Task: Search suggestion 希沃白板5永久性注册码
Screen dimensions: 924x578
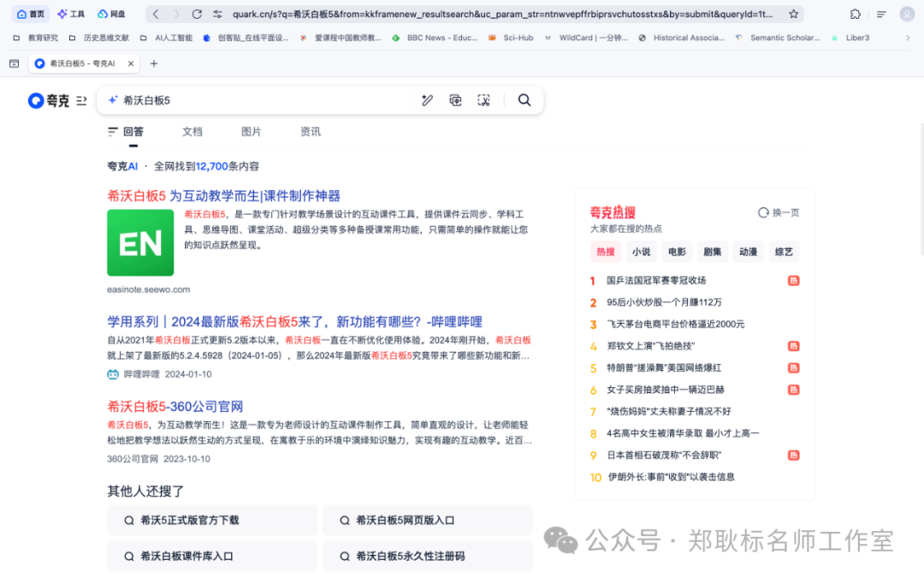Action: pyautogui.click(x=428, y=557)
